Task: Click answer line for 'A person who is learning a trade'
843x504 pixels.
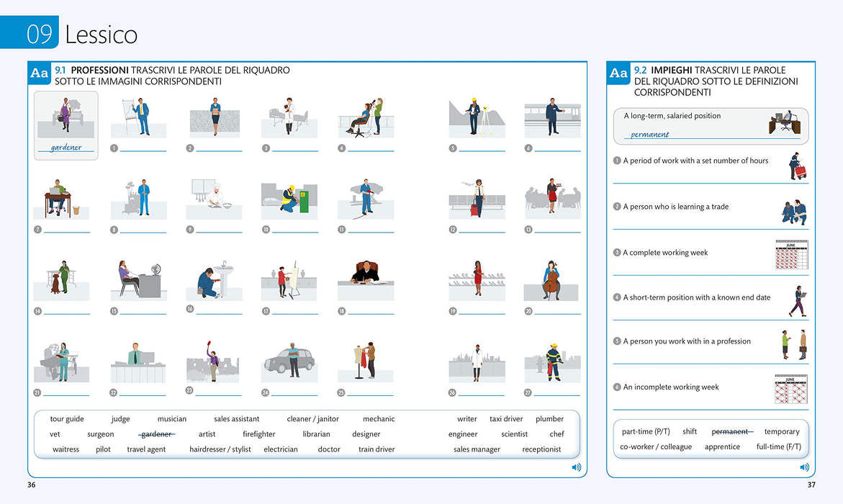Action: coord(711,228)
